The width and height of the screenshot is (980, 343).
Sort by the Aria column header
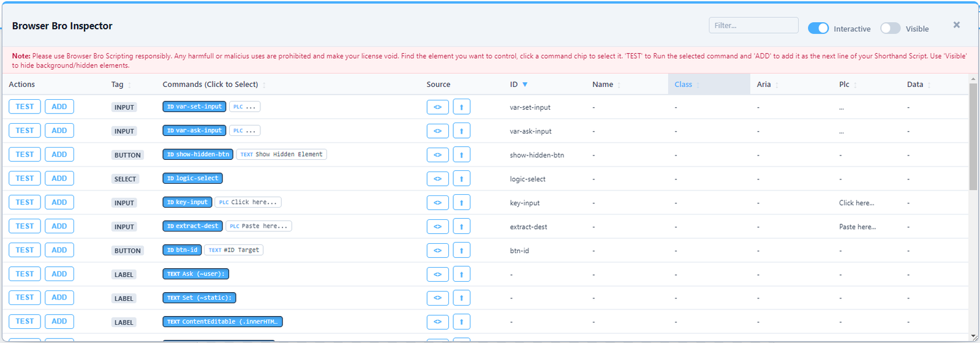click(x=764, y=85)
